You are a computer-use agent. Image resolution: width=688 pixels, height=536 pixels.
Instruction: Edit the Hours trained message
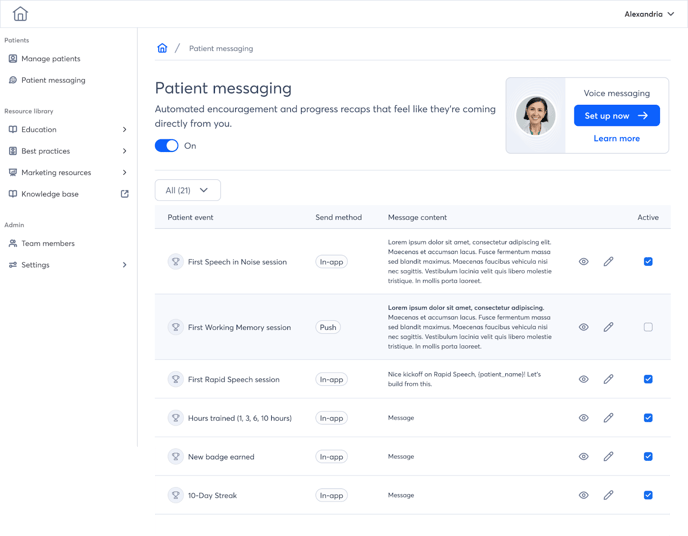coord(608,418)
